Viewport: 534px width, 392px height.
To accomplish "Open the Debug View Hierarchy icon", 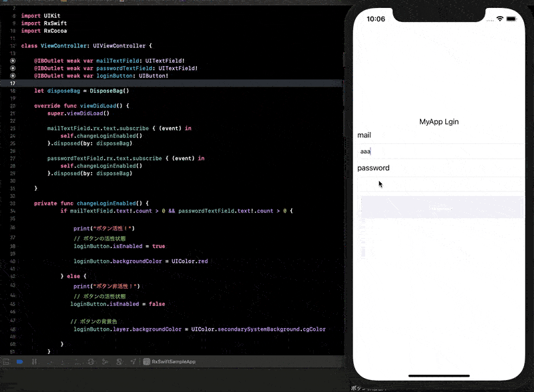I will coord(91,362).
